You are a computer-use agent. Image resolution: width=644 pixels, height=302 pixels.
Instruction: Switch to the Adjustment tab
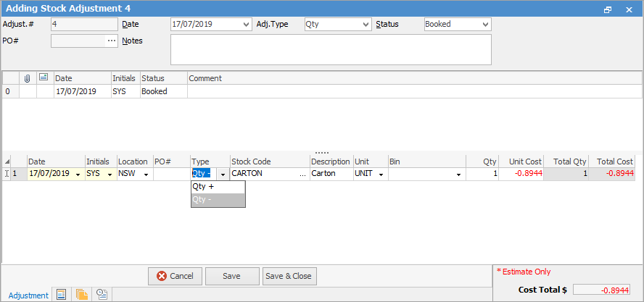tap(28, 295)
